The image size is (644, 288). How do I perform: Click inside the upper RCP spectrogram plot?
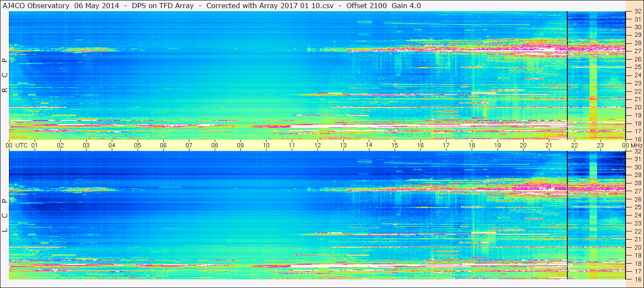[317, 75]
